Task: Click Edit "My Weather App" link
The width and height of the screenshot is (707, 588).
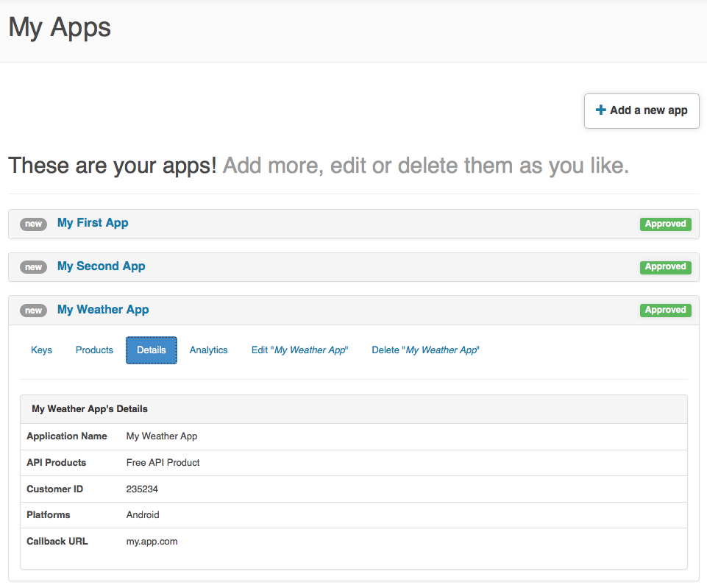Action: (x=299, y=350)
